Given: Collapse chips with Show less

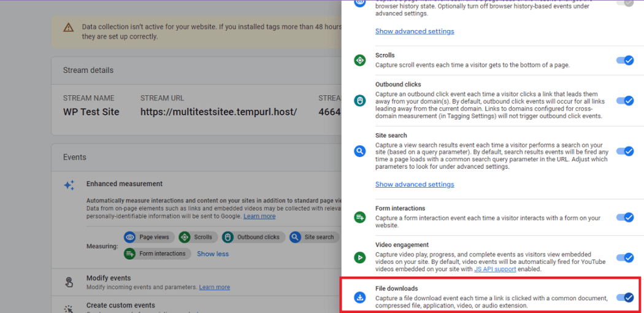Looking at the screenshot, I should (213, 254).
